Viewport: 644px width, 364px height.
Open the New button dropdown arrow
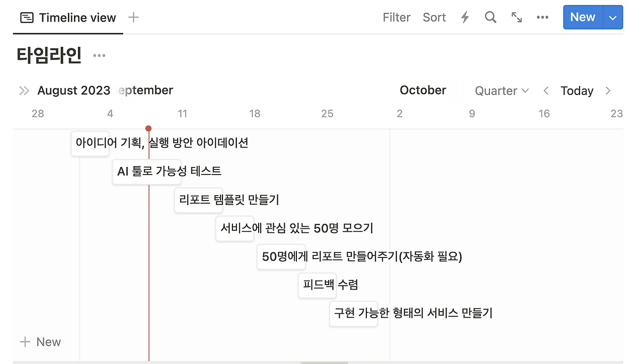point(612,18)
